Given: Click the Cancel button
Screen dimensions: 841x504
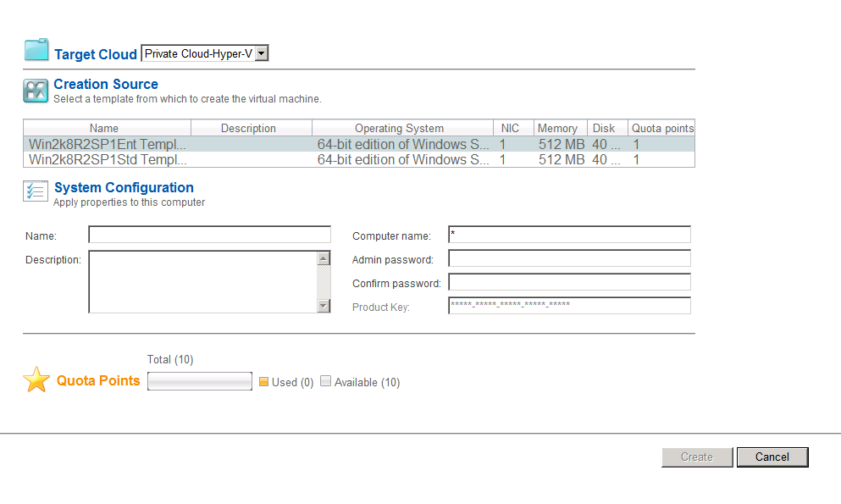Looking at the screenshot, I should 772,457.
